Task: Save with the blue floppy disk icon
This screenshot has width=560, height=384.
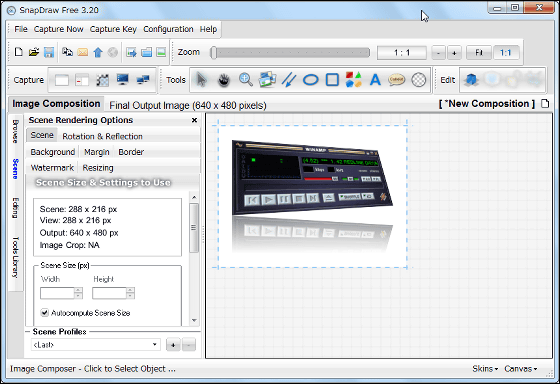Action: [49, 52]
